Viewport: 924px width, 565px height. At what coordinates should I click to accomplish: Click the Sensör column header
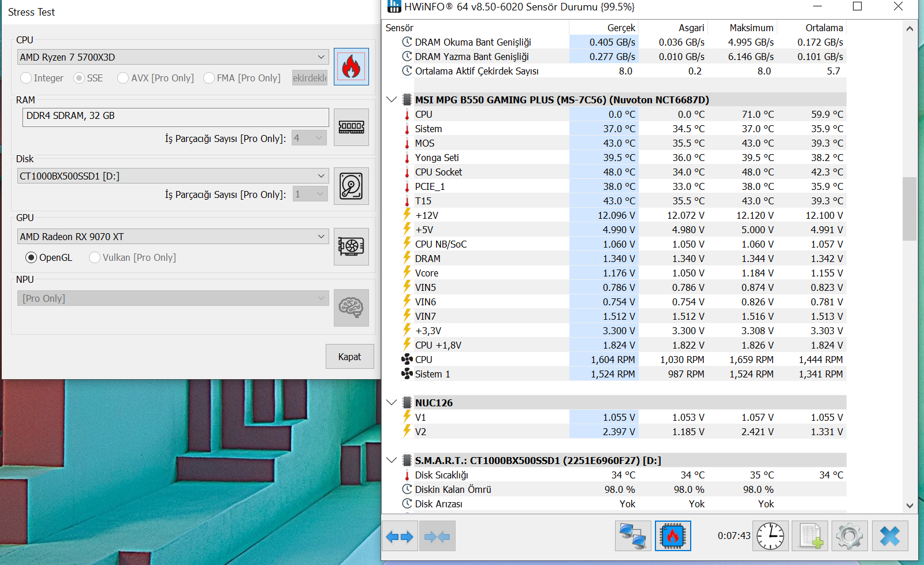(400, 28)
